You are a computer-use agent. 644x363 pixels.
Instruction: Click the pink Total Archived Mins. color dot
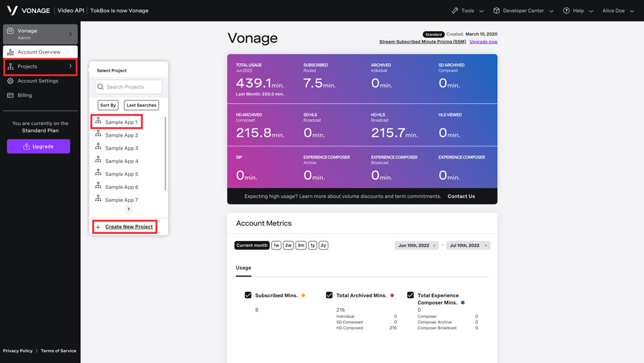(392, 295)
